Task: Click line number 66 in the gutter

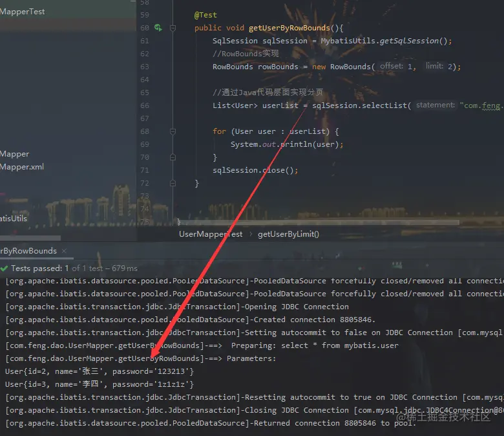Action: tap(145, 105)
